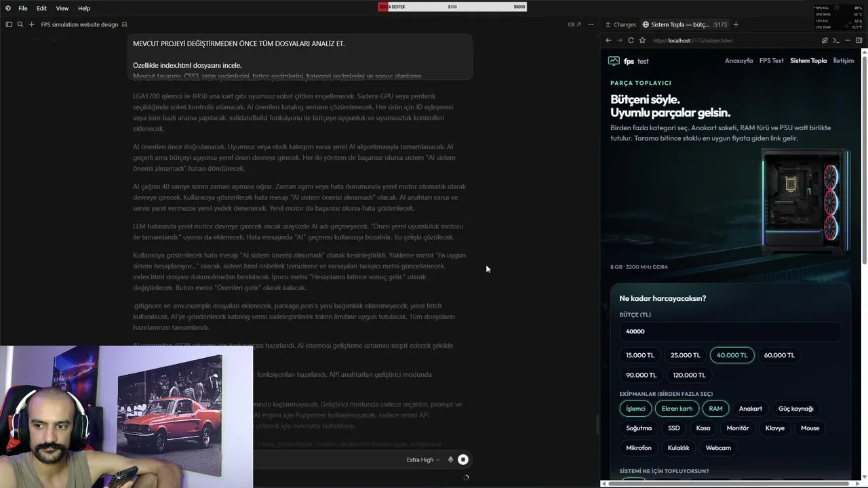Toggle the Klavye component chip
Image resolution: width=868 pixels, height=488 pixels.
(x=774, y=428)
